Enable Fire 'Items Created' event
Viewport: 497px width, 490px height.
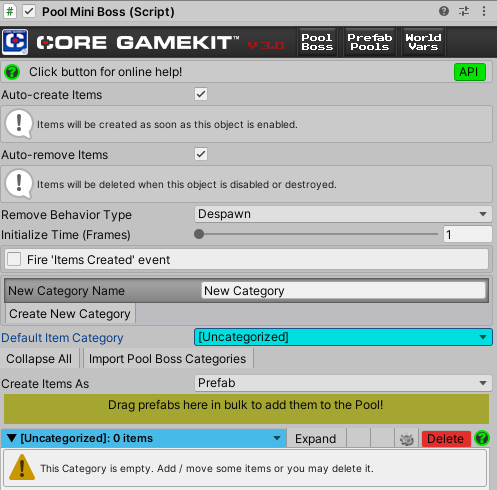[x=14, y=259]
